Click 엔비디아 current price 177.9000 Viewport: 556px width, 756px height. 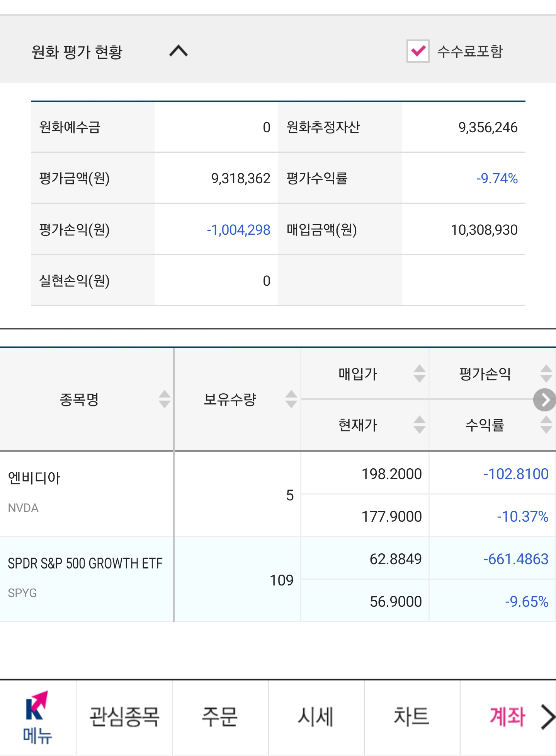tap(391, 517)
